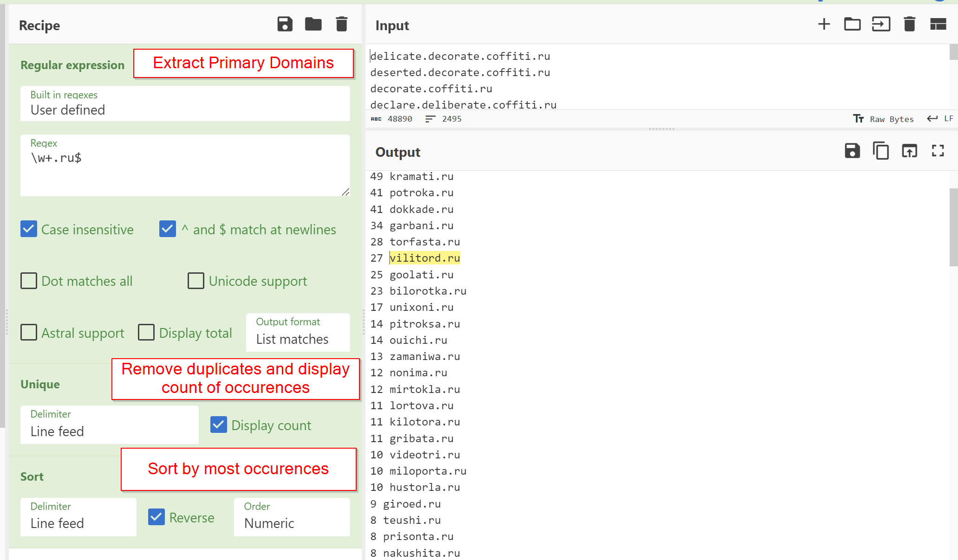Click the upload input arrow icon

coord(881,26)
